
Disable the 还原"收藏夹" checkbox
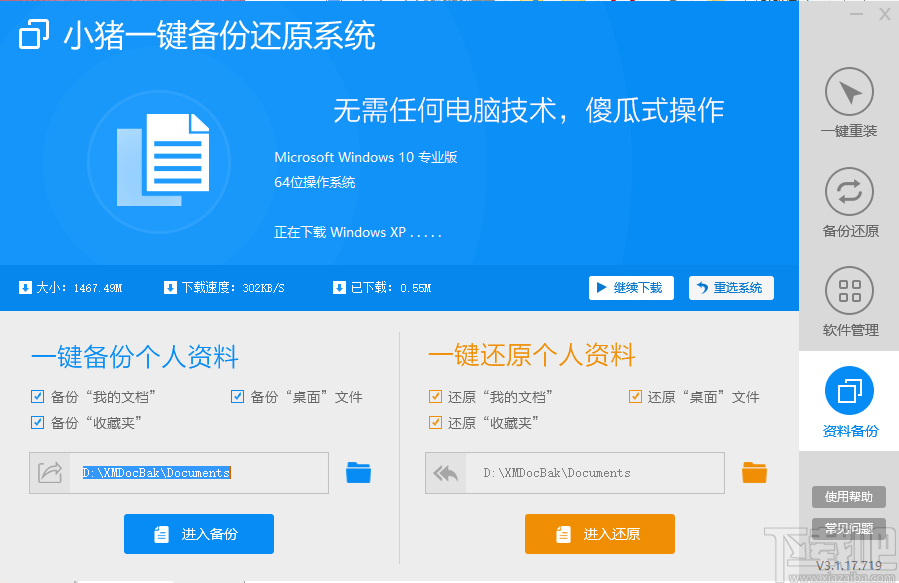435,422
